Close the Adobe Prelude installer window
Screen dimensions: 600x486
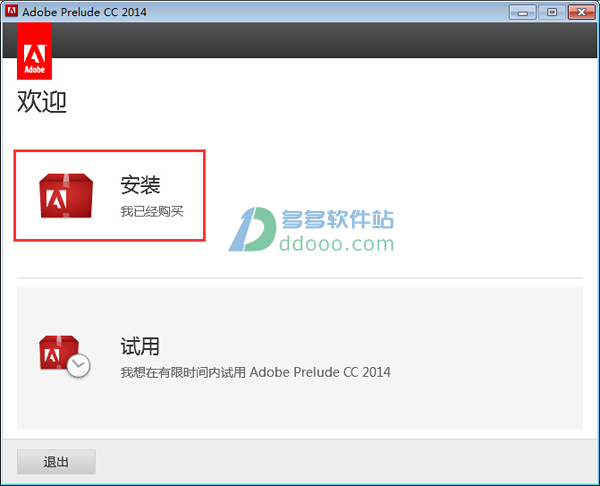pyautogui.click(x=581, y=12)
